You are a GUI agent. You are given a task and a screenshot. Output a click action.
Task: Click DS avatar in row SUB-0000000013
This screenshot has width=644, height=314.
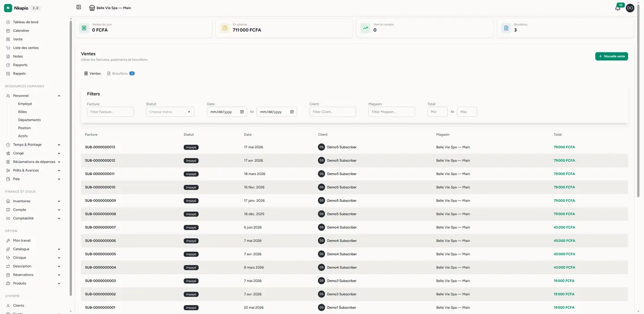tap(321, 147)
